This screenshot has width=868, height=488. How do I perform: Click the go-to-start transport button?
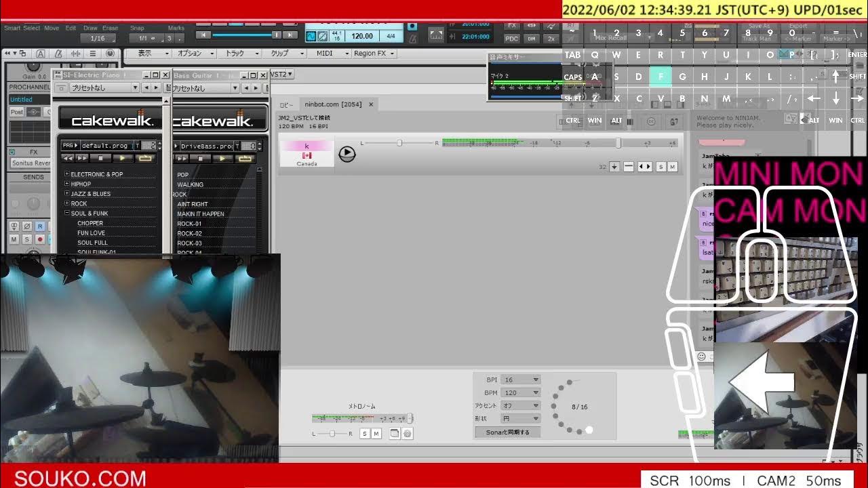click(203, 35)
